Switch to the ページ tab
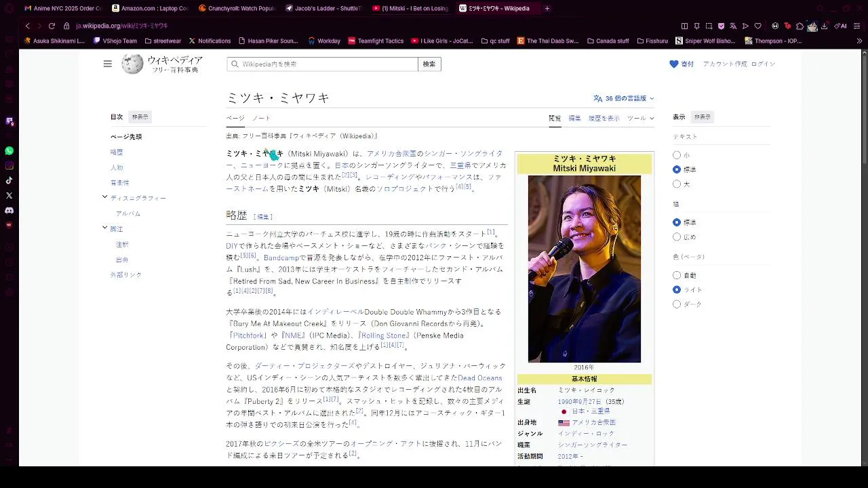Viewport: 868px width, 488px height. click(235, 118)
